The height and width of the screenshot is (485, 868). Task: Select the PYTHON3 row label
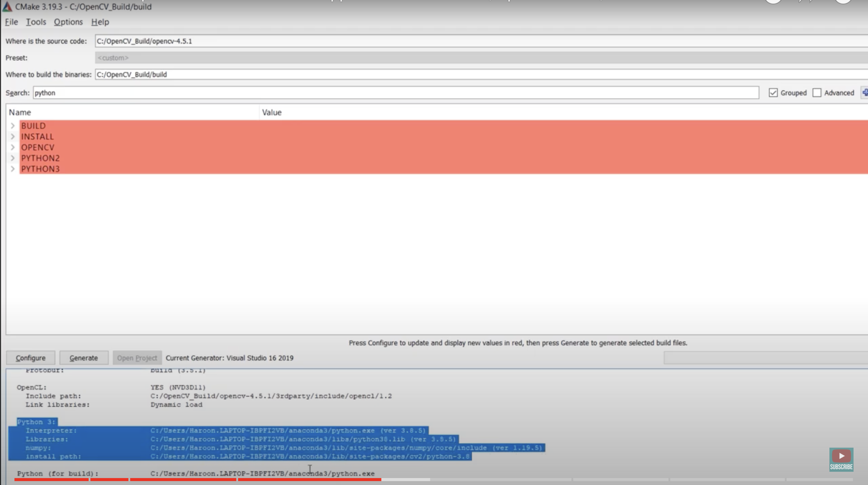[x=40, y=169]
